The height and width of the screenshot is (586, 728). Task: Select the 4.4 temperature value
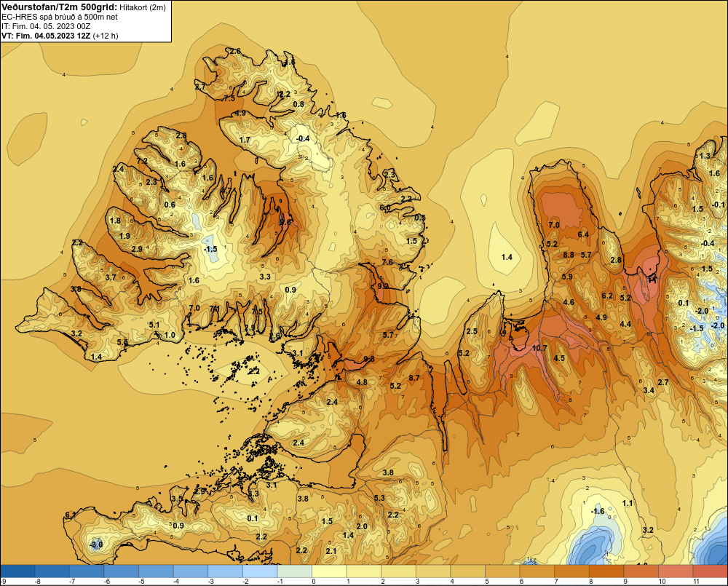click(625, 324)
